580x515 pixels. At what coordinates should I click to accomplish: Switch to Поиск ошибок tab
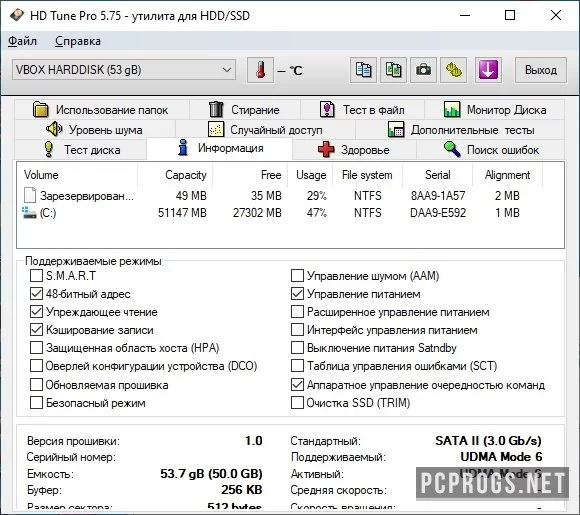[x=491, y=149]
